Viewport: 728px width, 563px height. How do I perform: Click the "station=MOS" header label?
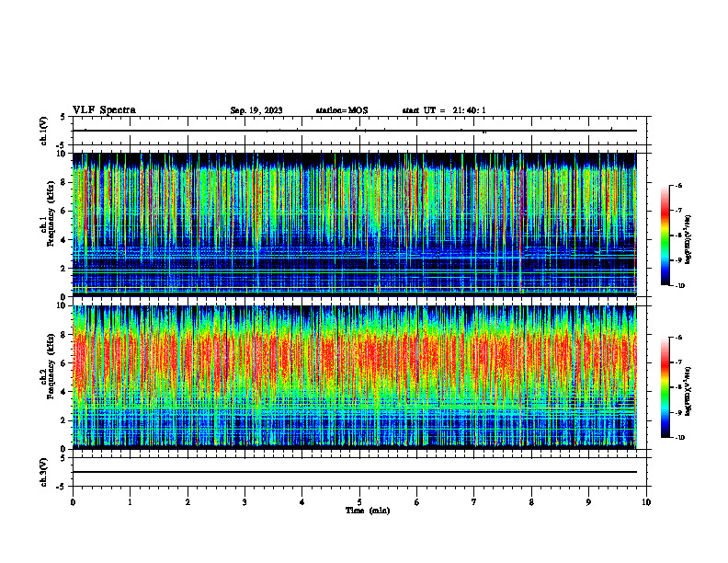tap(342, 110)
